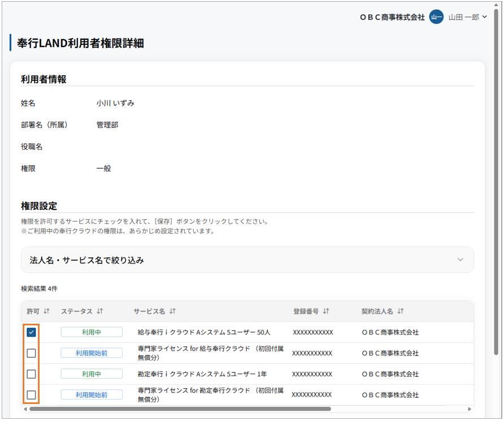The width and height of the screenshot is (504, 421).
Task: Click the user avatar icon 山一
Action: click(x=436, y=17)
